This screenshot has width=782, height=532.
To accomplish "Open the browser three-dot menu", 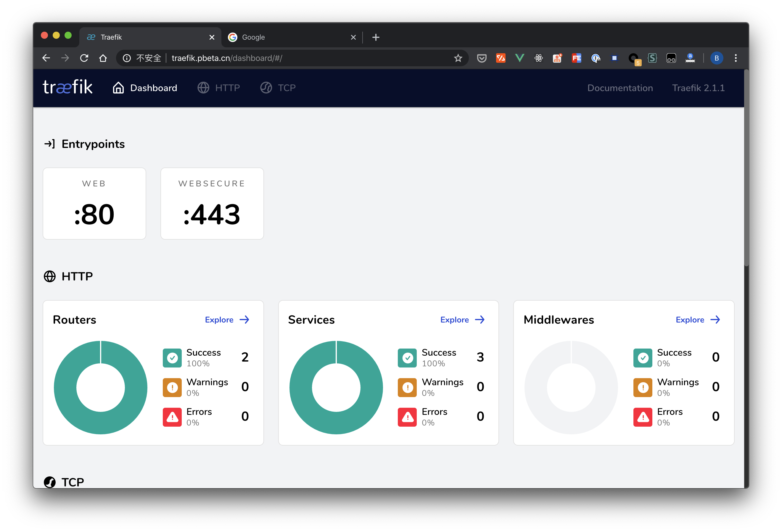I will tap(736, 58).
